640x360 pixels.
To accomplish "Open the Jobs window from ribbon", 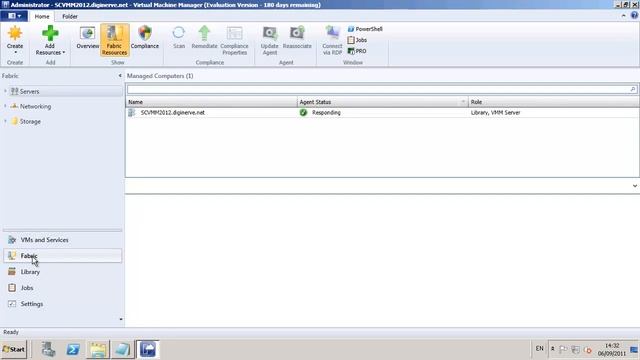I will click(357, 40).
